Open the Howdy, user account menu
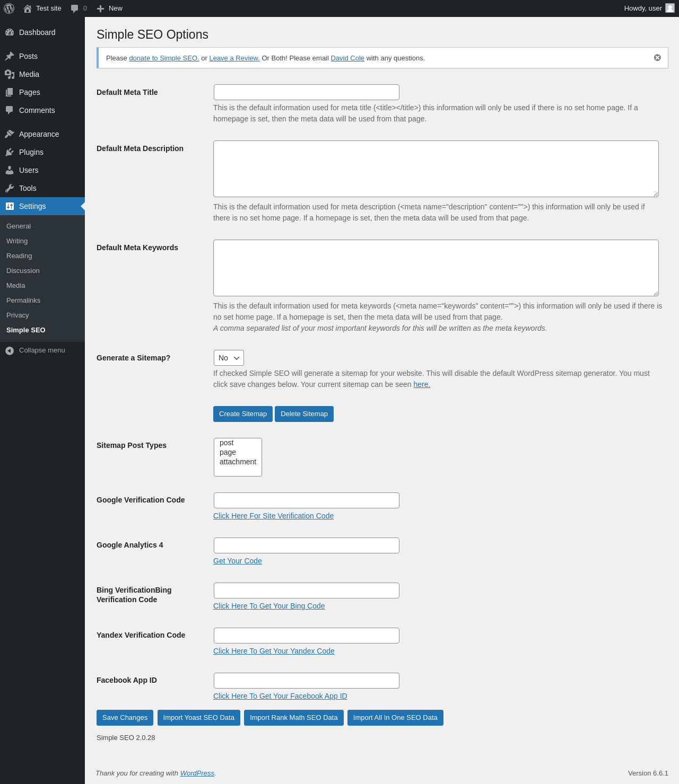 pos(649,8)
